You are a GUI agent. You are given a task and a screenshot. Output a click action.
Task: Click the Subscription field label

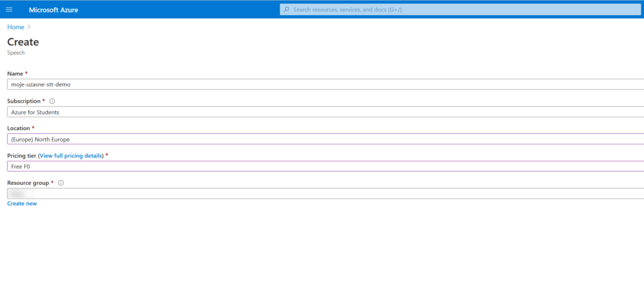(x=24, y=101)
